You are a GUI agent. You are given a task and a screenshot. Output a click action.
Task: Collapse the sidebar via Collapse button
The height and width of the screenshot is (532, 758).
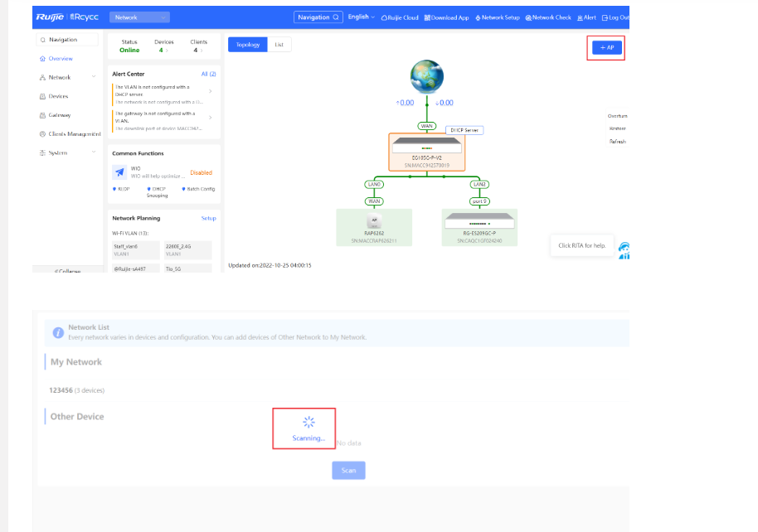pyautogui.click(x=68, y=271)
